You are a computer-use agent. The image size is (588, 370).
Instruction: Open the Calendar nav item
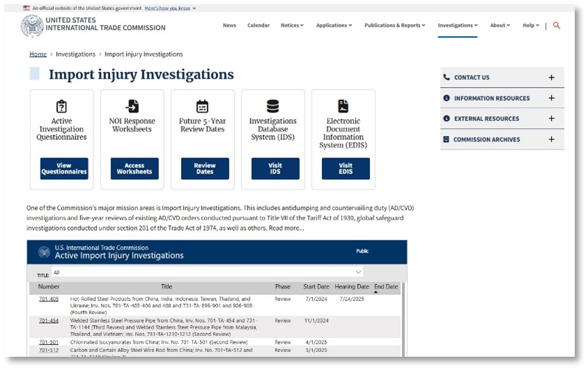tap(258, 25)
